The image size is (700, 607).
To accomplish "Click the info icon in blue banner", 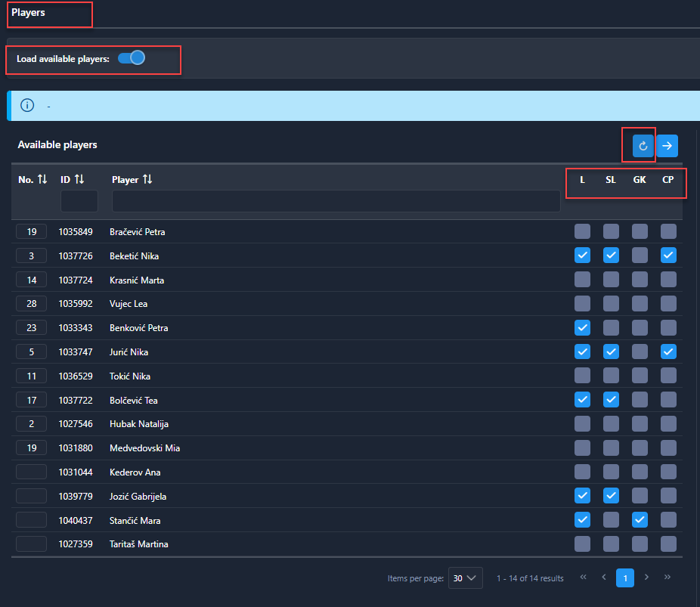I will pyautogui.click(x=27, y=106).
